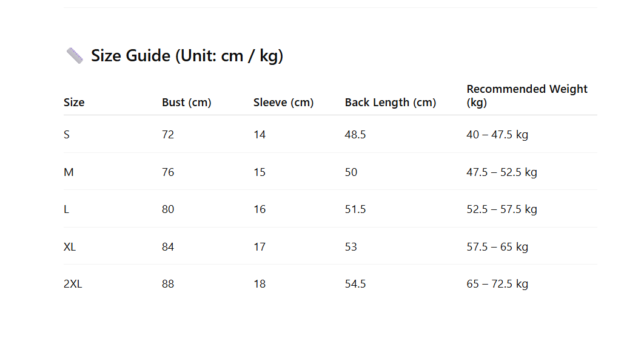
Task: Click the L size row label
Action: 67,209
